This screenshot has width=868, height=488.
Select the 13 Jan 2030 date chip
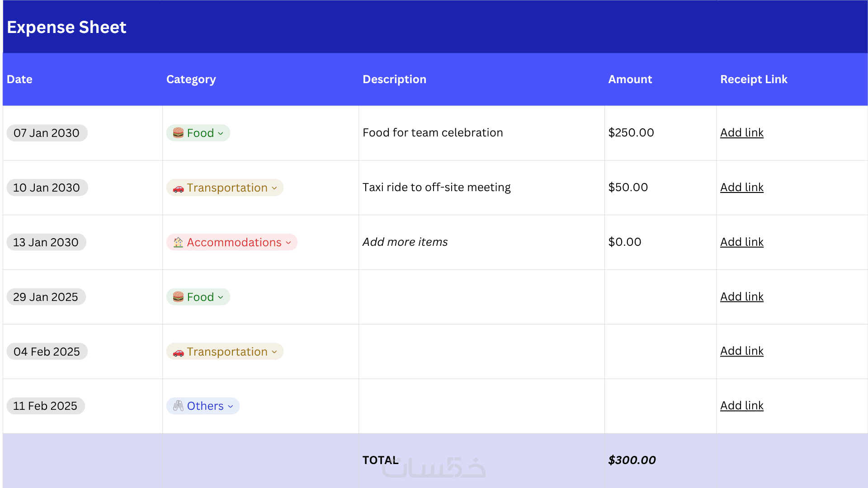(46, 242)
